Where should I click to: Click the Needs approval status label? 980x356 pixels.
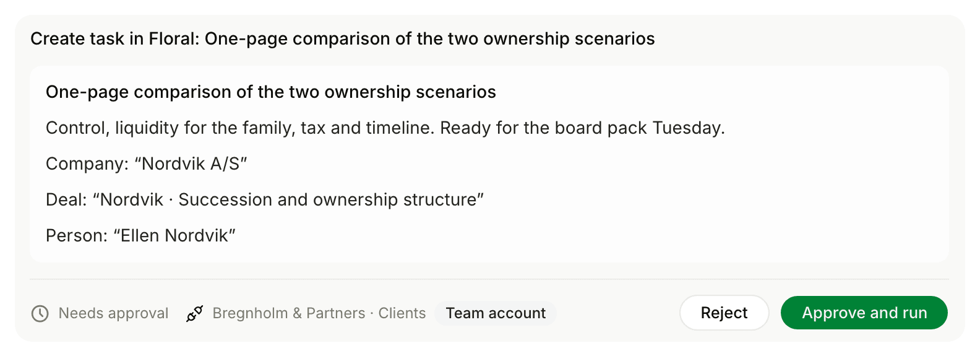[x=113, y=313]
